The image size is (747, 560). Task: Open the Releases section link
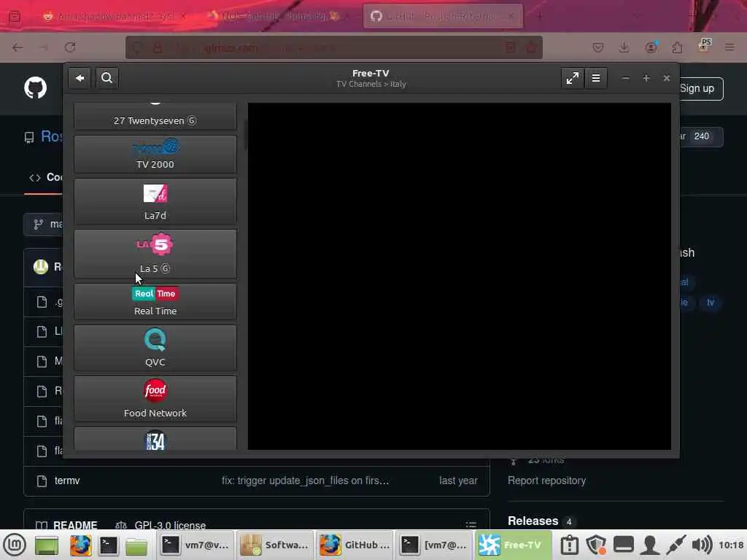533,521
